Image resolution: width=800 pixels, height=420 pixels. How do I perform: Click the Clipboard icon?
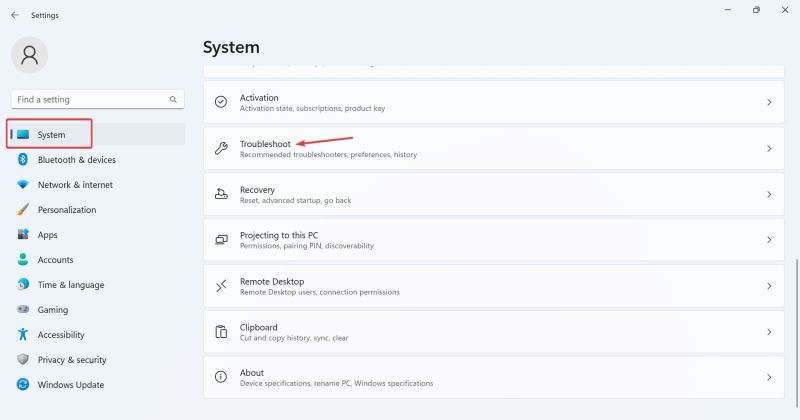pos(221,332)
